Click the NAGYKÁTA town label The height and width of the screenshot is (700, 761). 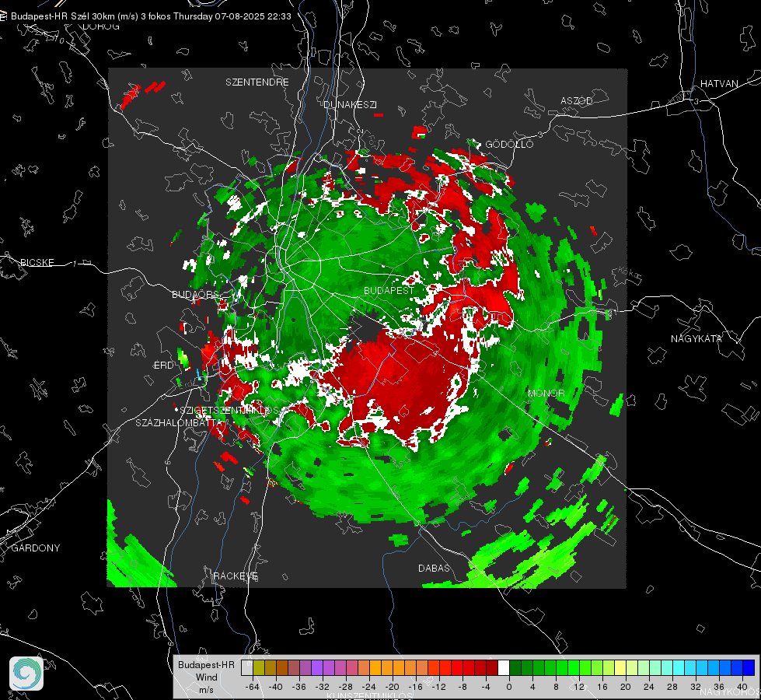click(696, 338)
